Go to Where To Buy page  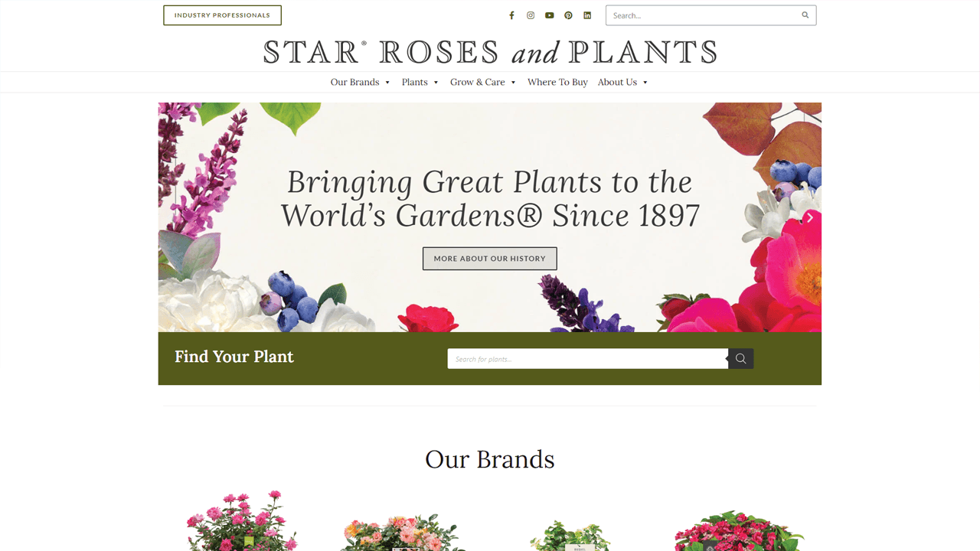557,82
